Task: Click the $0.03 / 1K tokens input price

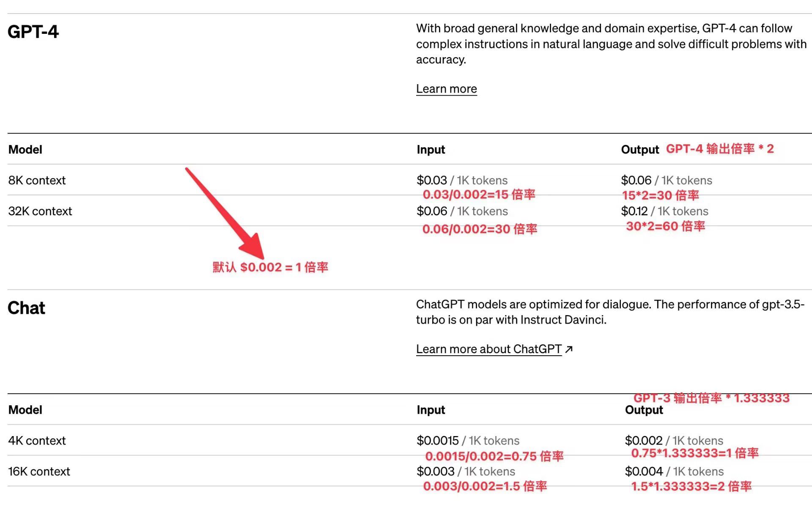Action: point(462,180)
